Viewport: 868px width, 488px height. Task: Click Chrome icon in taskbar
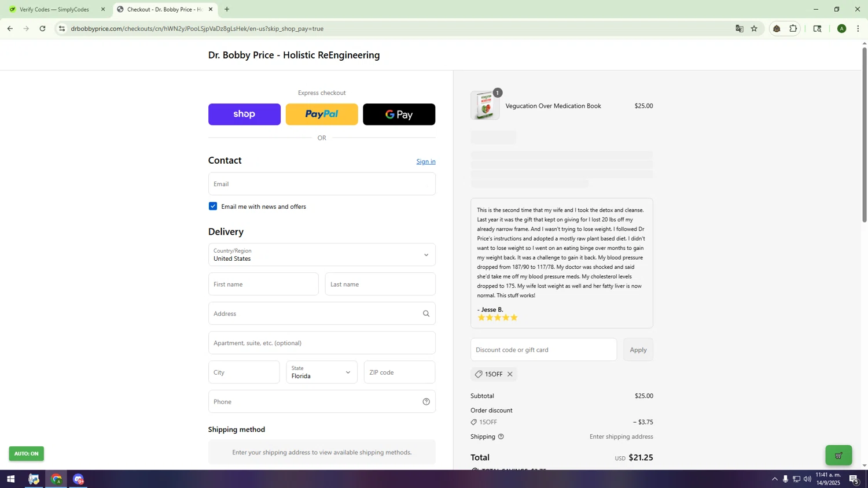56,479
